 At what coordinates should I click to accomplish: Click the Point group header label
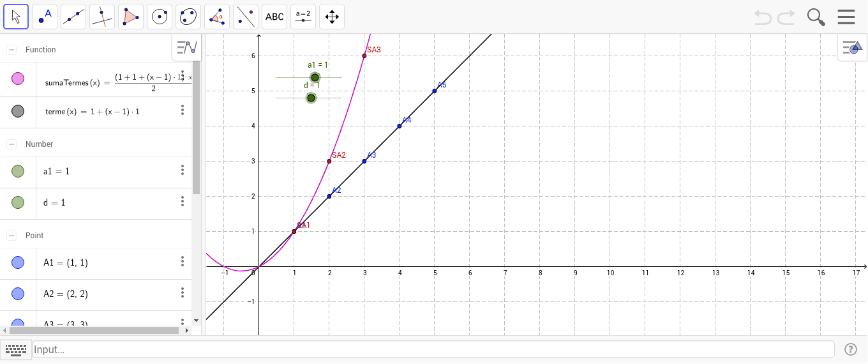pyautogui.click(x=34, y=236)
